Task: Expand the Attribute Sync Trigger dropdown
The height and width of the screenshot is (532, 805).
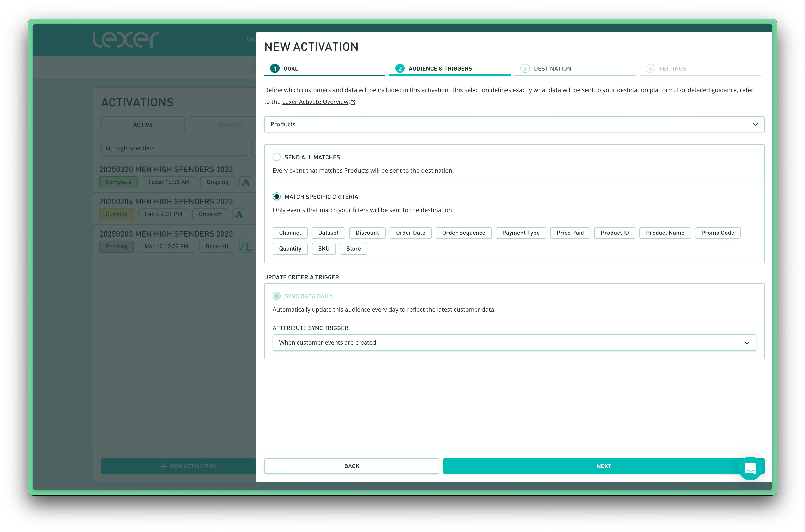Action: click(x=514, y=343)
